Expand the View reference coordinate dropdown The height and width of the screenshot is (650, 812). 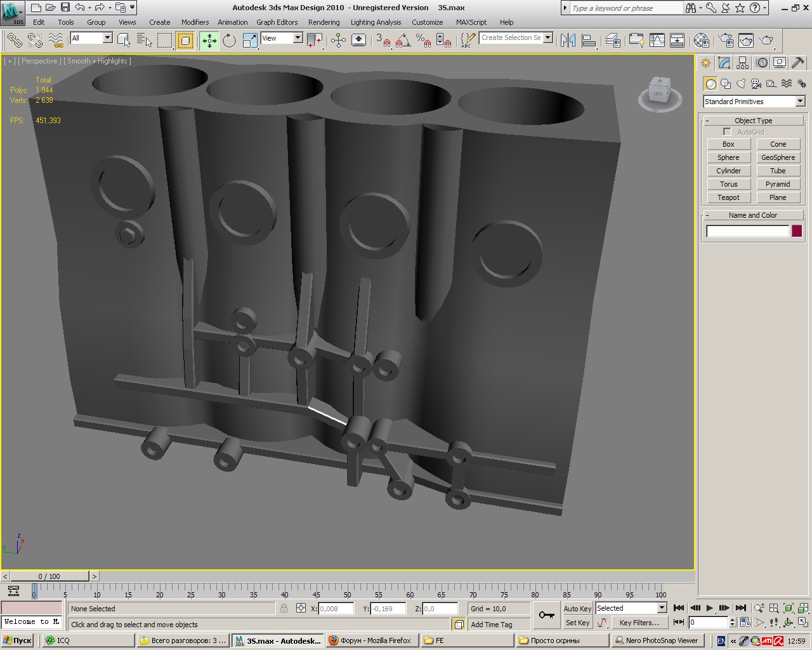(298, 38)
